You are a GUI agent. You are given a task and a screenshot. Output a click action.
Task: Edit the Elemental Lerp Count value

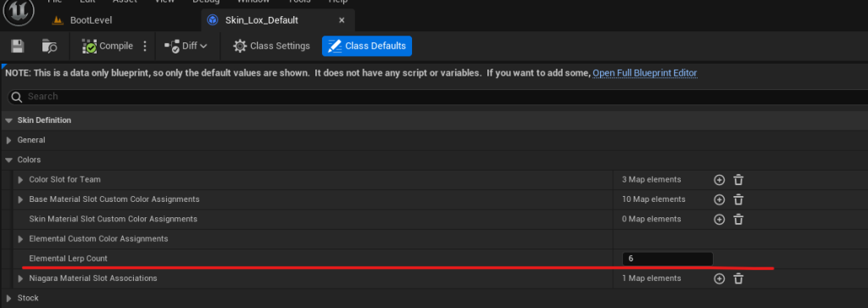pyautogui.click(x=668, y=259)
